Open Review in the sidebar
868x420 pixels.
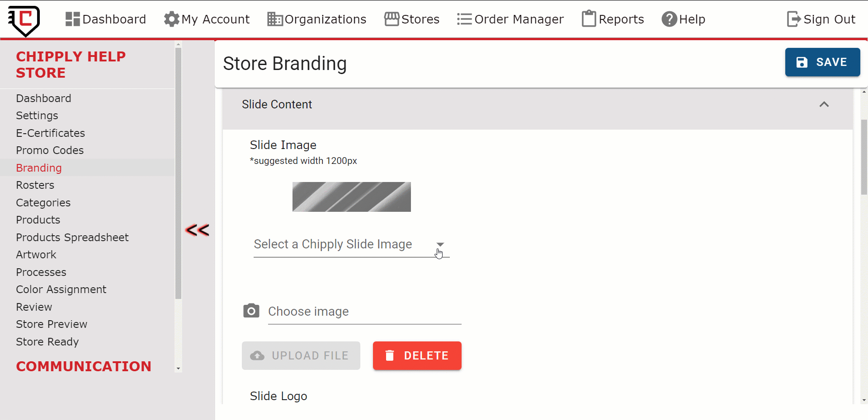pos(34,307)
